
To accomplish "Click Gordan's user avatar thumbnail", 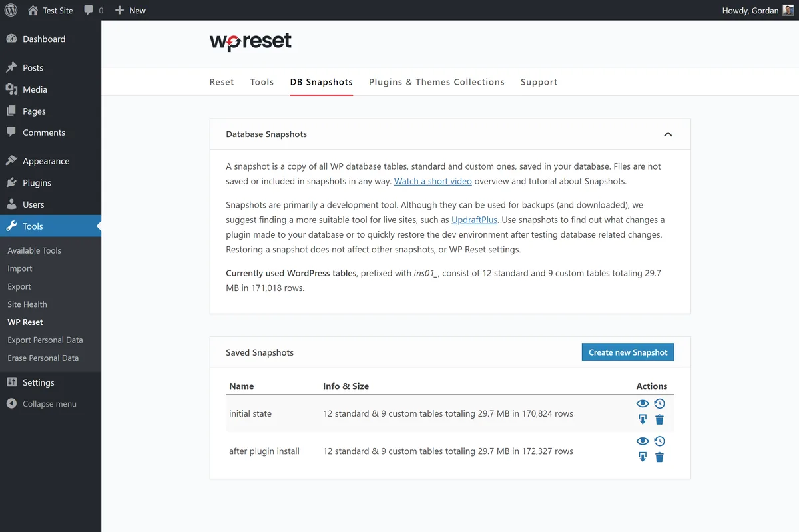I will 788,10.
